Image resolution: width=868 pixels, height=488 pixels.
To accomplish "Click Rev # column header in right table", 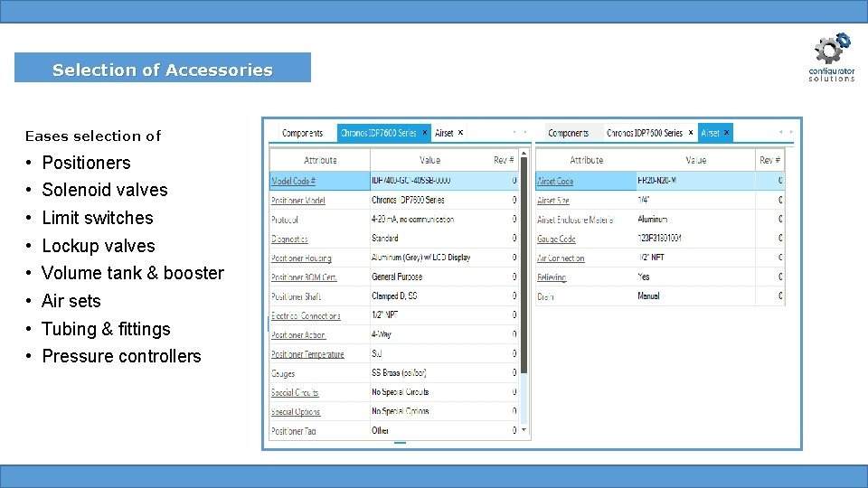I will (x=769, y=160).
